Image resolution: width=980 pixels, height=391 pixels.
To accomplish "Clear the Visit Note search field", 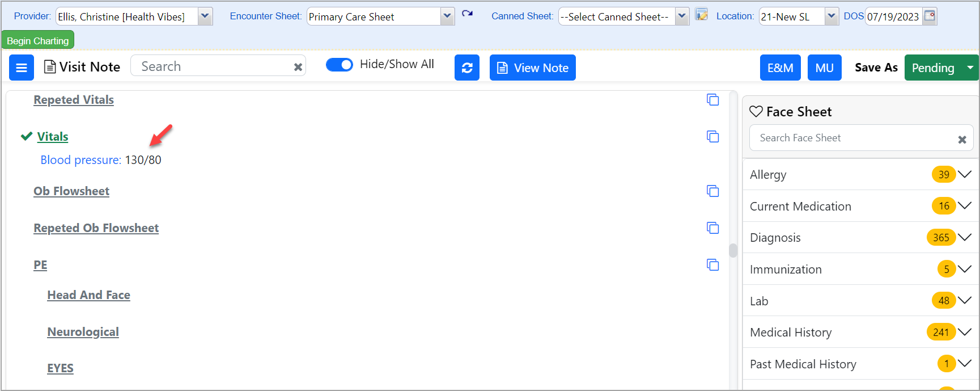I will tap(298, 67).
